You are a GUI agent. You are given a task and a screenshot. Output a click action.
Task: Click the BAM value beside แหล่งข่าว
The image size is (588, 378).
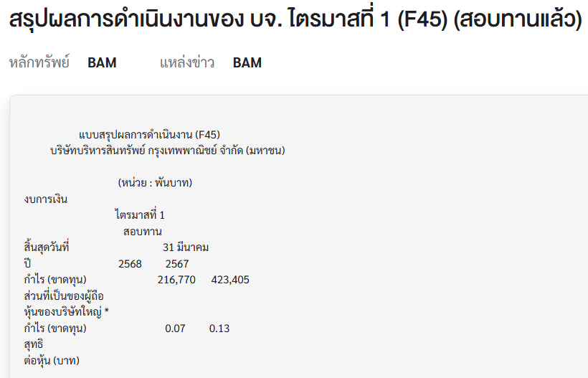(x=247, y=62)
